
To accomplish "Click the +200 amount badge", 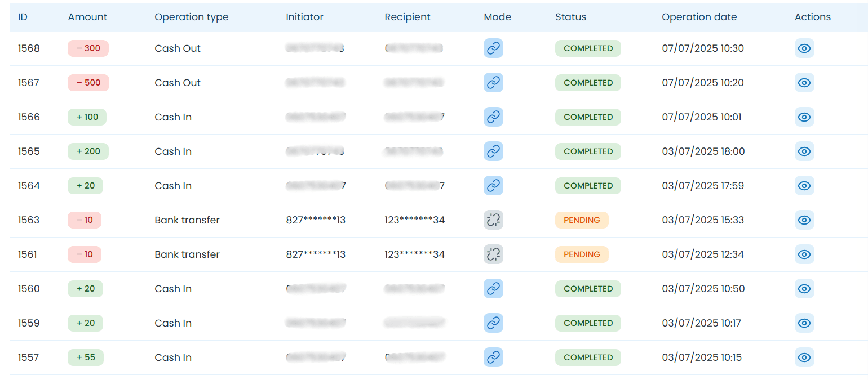I will pos(88,151).
